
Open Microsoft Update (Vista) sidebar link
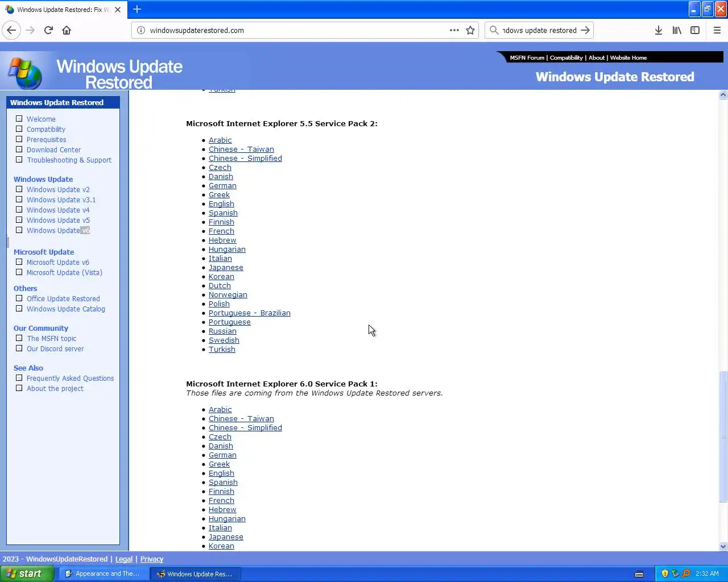[x=64, y=273]
